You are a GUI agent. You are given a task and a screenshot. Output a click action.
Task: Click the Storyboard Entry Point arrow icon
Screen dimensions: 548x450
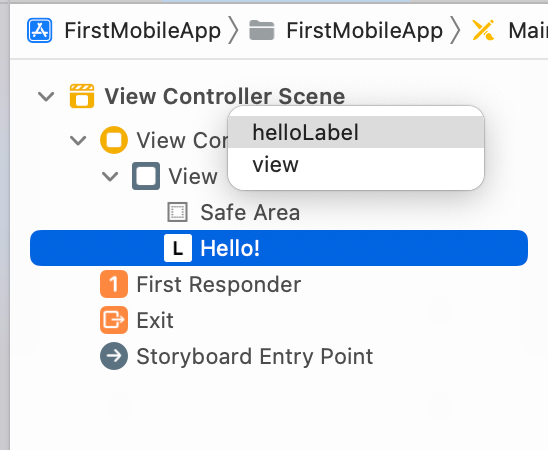(114, 356)
